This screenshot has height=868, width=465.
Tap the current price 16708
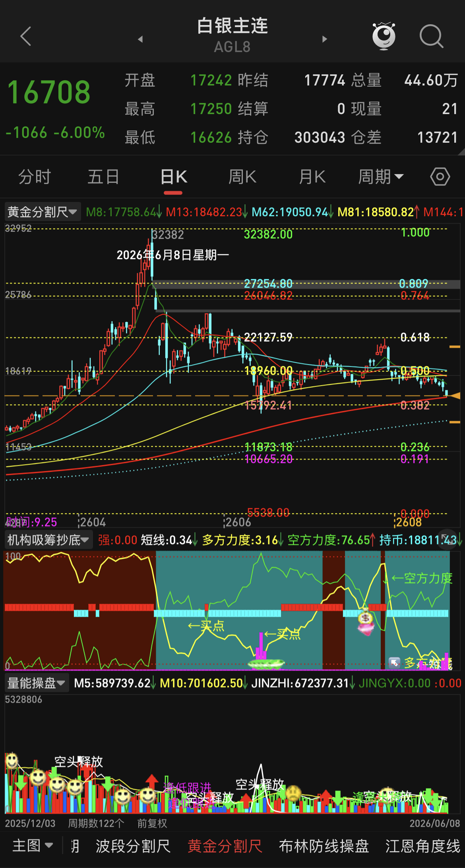pyautogui.click(x=49, y=92)
